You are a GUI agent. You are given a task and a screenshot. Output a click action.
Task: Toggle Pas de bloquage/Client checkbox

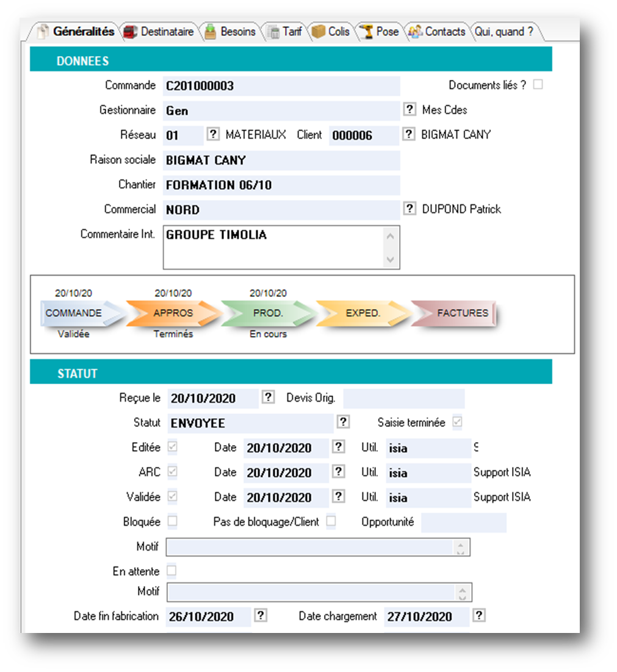click(x=331, y=521)
